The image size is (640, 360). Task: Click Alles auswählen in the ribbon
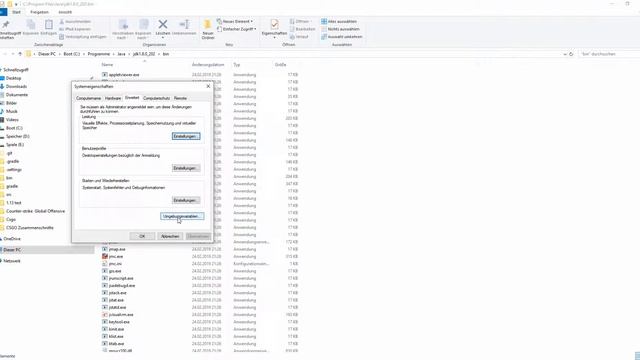point(339,21)
